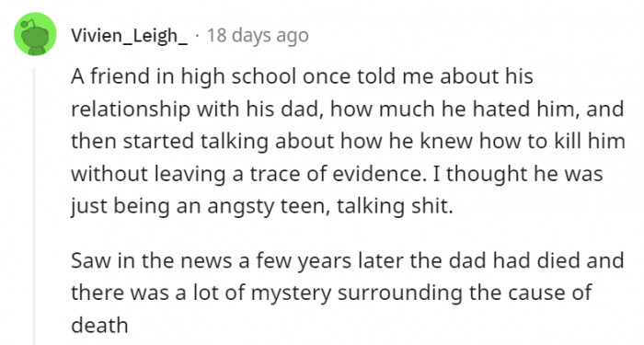Screen dimensions: 644x345
Task: Click the dot separator after the username
Action: (198, 35)
